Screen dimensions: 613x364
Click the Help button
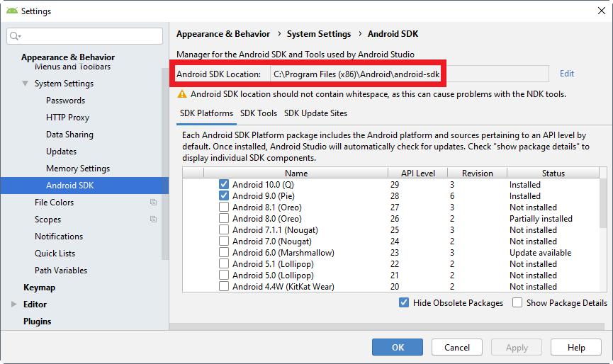[576, 347]
